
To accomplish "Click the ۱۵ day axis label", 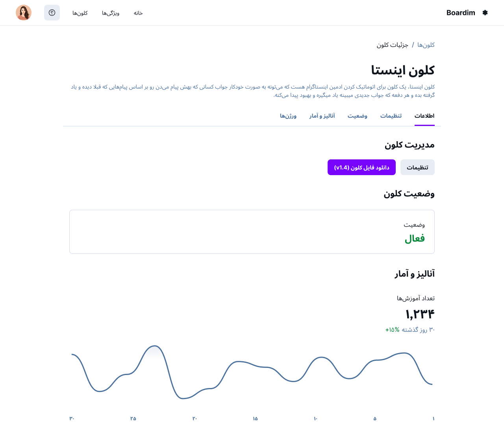I will (255, 419).
